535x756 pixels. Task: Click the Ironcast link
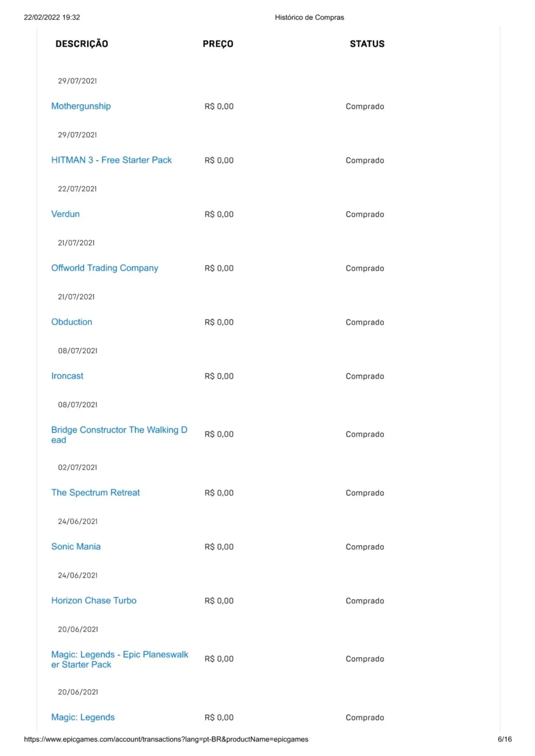click(68, 376)
